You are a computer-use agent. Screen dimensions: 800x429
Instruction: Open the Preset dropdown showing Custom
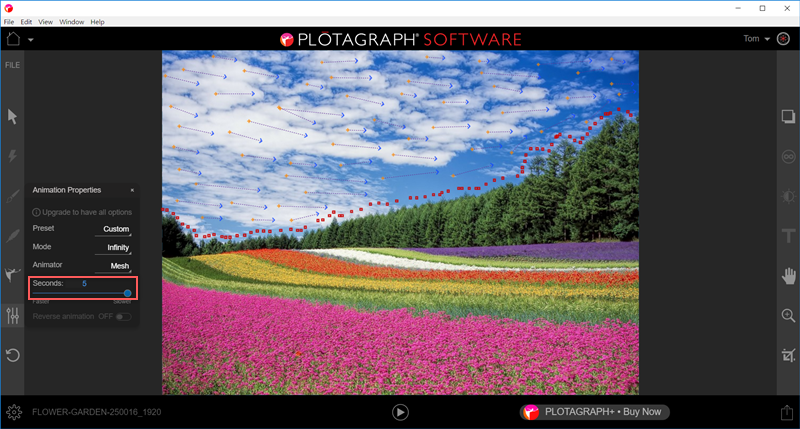113,229
